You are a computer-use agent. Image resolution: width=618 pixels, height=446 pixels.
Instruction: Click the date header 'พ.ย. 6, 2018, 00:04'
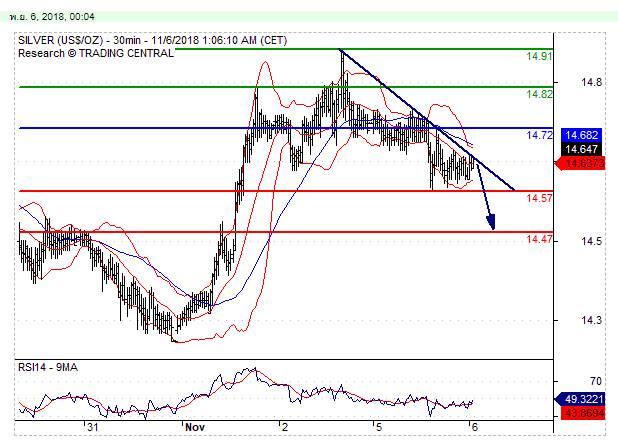[x=52, y=17]
